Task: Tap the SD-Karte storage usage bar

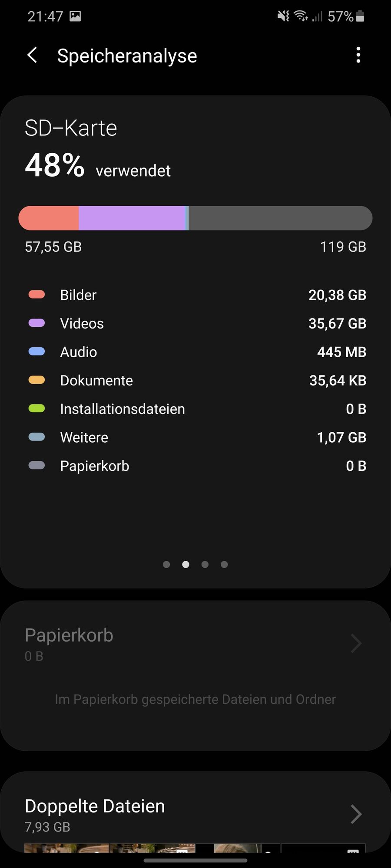Action: pos(195,218)
